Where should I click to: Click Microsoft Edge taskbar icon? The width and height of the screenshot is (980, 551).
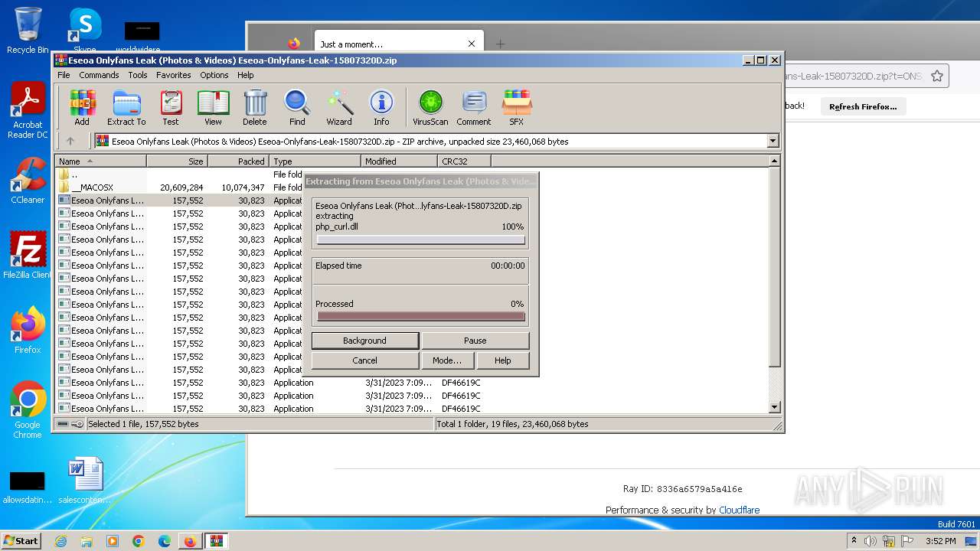click(x=164, y=541)
